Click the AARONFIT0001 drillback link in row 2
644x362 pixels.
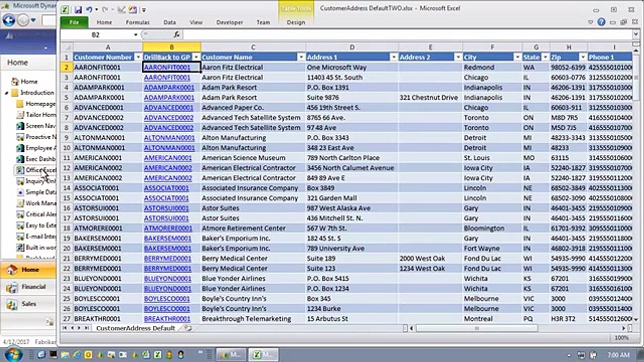click(167, 67)
